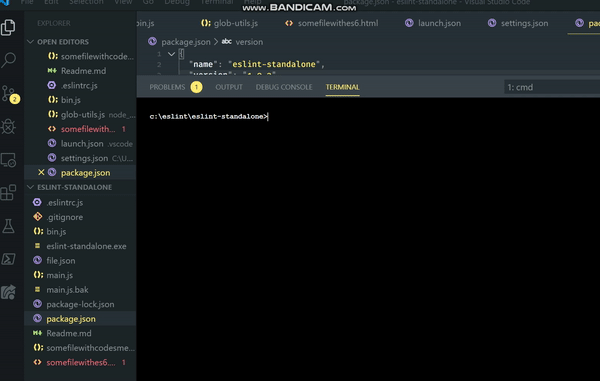Open the terminal selector dropdown '1: cmd'
This screenshot has height=381, width=600.
(x=552, y=87)
